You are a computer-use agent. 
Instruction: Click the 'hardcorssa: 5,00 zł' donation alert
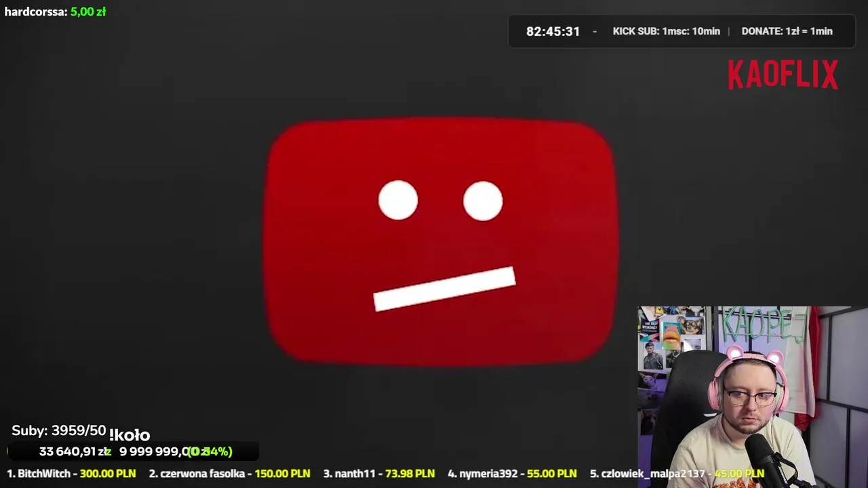pos(55,12)
